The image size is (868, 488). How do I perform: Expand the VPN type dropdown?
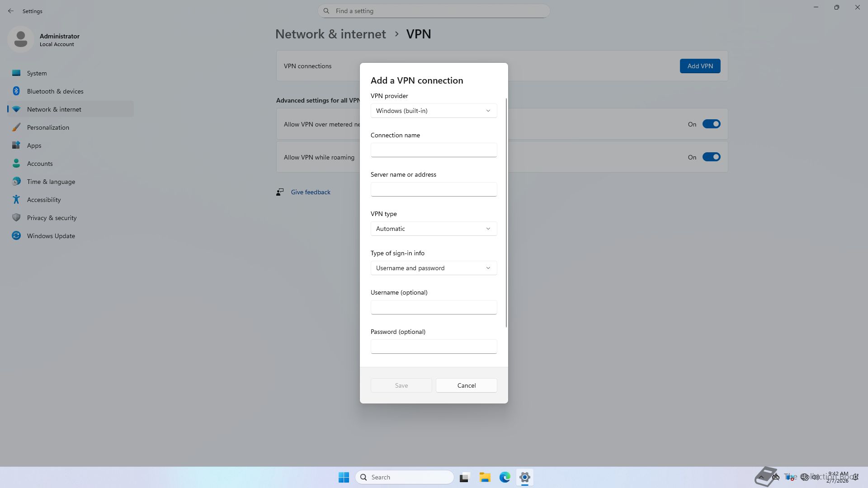point(434,229)
